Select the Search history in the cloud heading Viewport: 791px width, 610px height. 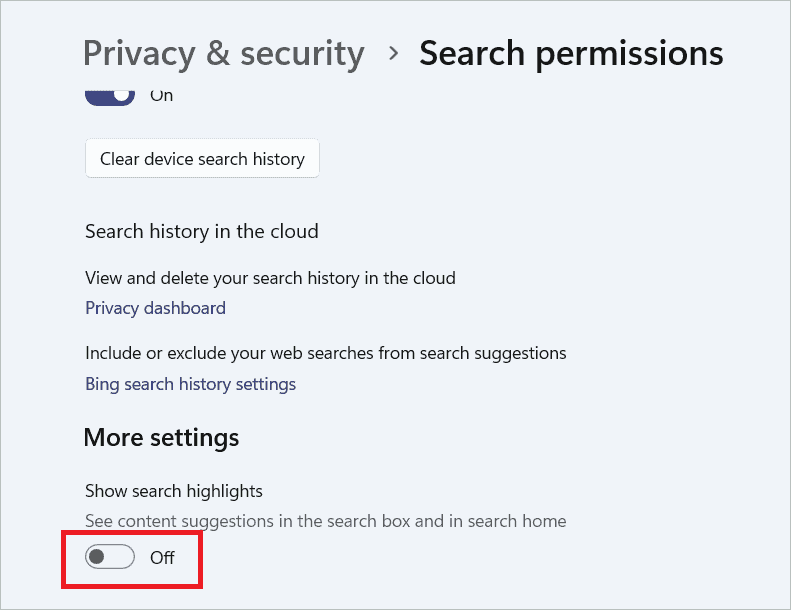(x=201, y=231)
